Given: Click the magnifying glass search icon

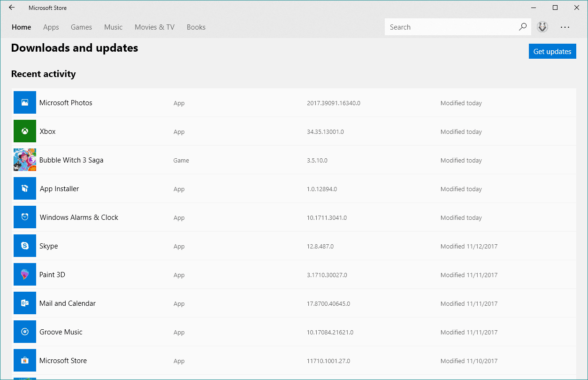Looking at the screenshot, I should 522,27.
